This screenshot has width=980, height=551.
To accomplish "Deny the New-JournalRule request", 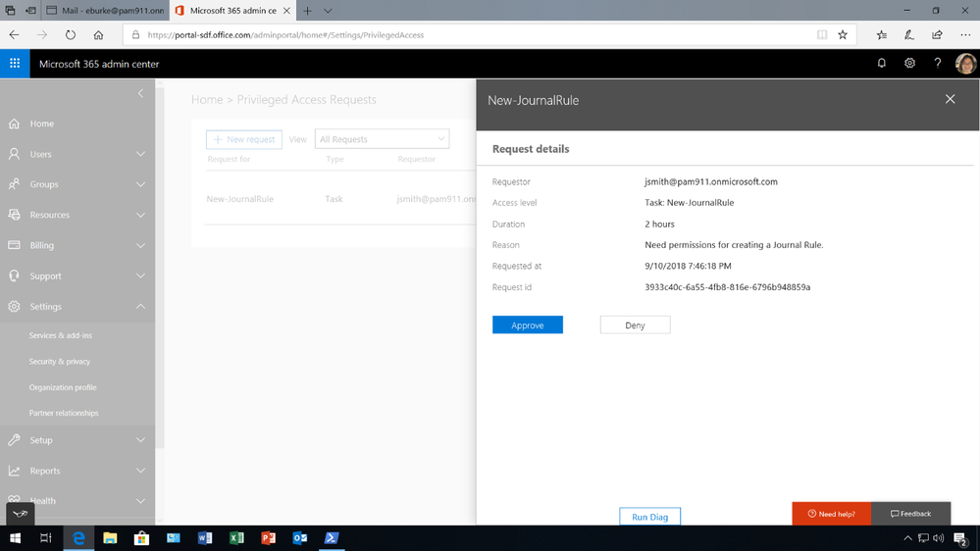I will click(635, 325).
